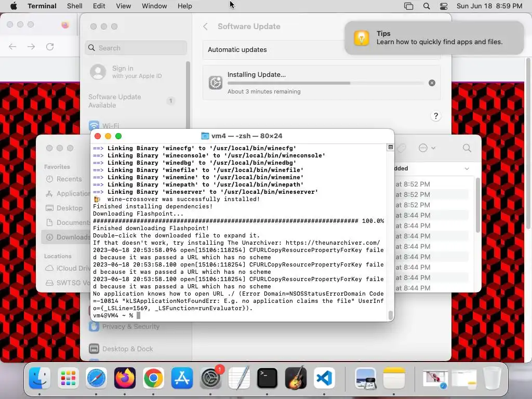Open the Window menu
Viewport: 532px width, 399px height.
[x=154, y=6]
